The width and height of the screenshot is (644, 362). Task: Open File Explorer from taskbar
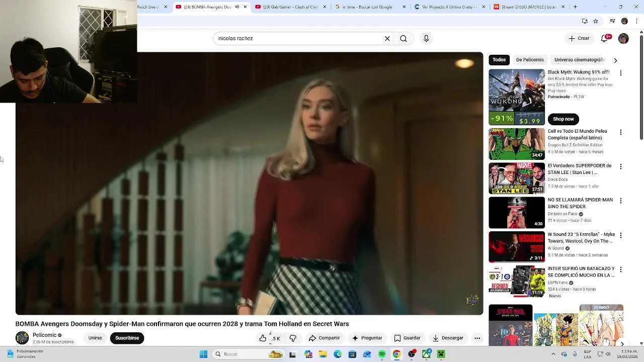323,354
